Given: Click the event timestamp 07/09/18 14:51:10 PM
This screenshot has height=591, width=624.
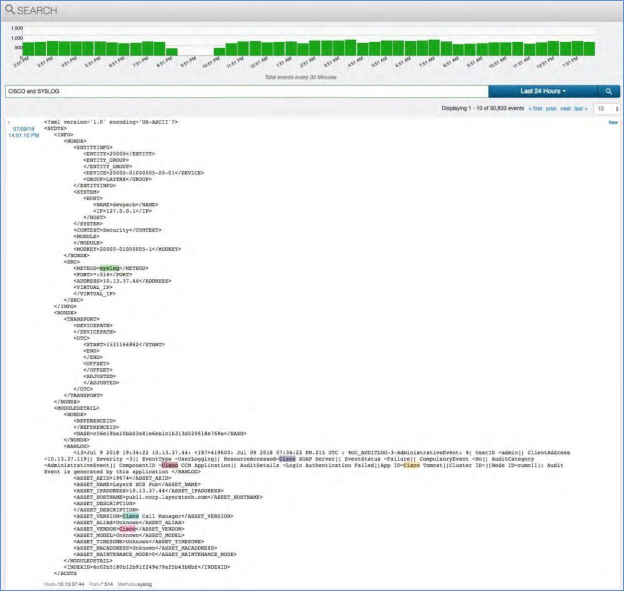Looking at the screenshot, I should click(24, 132).
